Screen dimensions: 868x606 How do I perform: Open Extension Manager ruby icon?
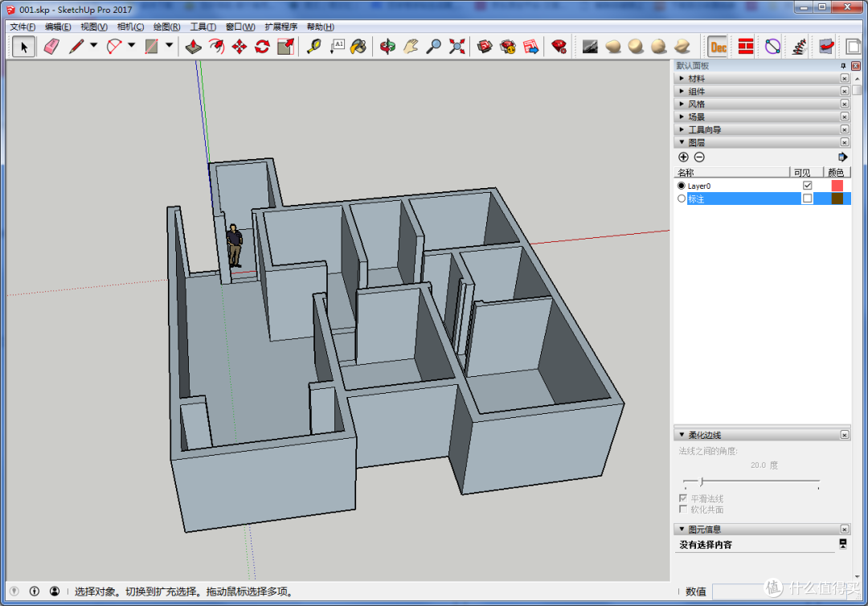click(559, 47)
